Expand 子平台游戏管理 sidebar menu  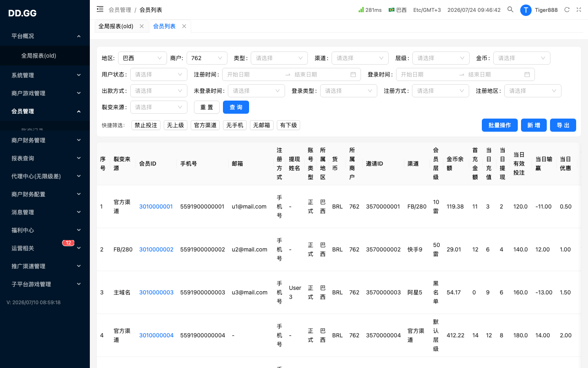(45, 284)
